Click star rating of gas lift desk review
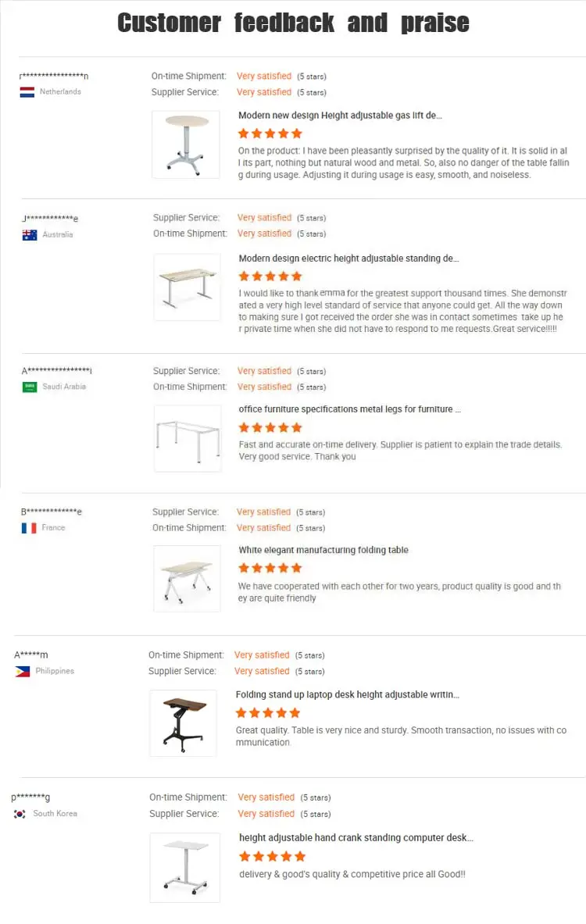The image size is (586, 924). point(270,134)
